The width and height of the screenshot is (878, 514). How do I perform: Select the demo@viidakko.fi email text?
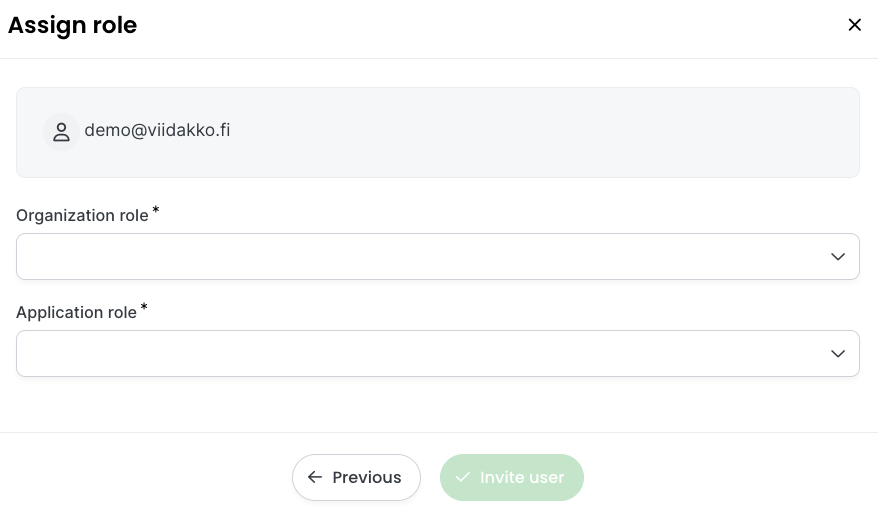(157, 130)
